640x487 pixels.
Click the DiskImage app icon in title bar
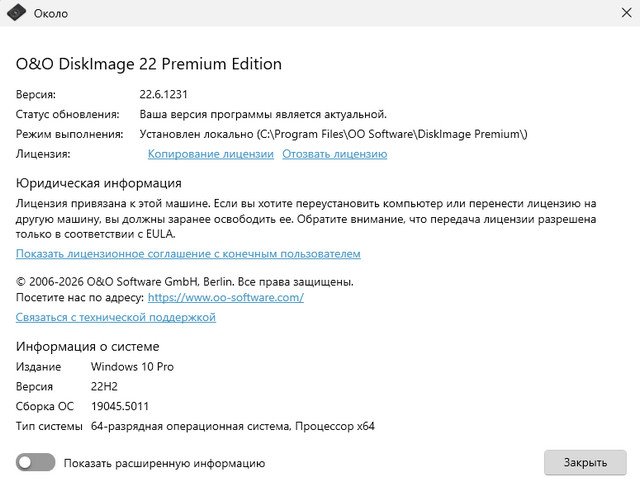[x=15, y=13]
